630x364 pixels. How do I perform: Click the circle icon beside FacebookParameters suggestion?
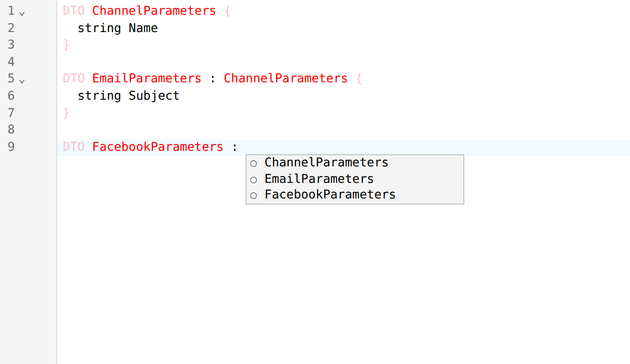[254, 196]
